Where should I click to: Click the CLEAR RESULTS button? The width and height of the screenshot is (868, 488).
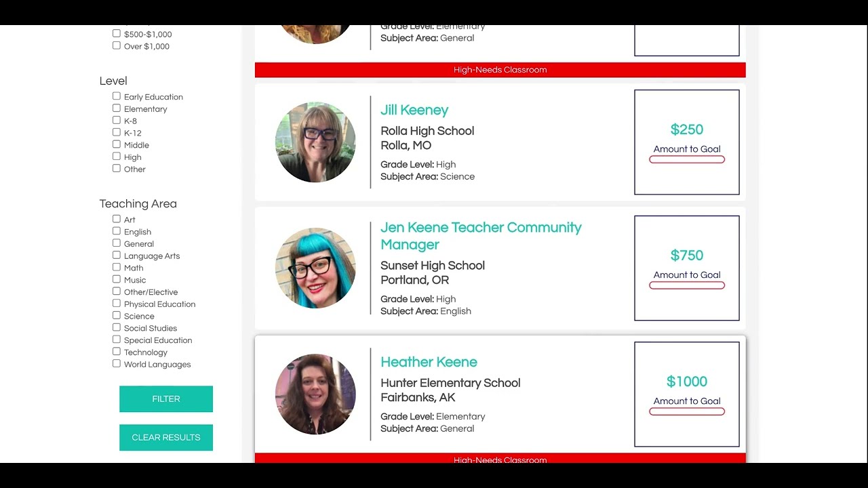click(166, 437)
